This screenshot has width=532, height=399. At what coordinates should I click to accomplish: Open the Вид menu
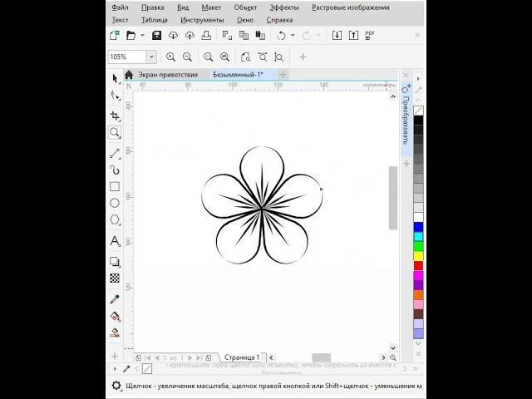(183, 7)
